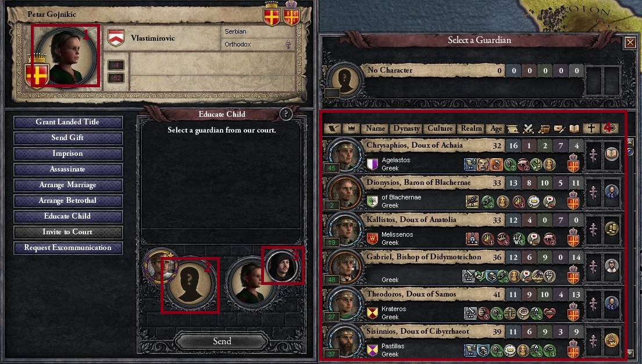Screen dimensions: 642x364
Task: Sort the guardian list by Age column
Action: (496, 129)
